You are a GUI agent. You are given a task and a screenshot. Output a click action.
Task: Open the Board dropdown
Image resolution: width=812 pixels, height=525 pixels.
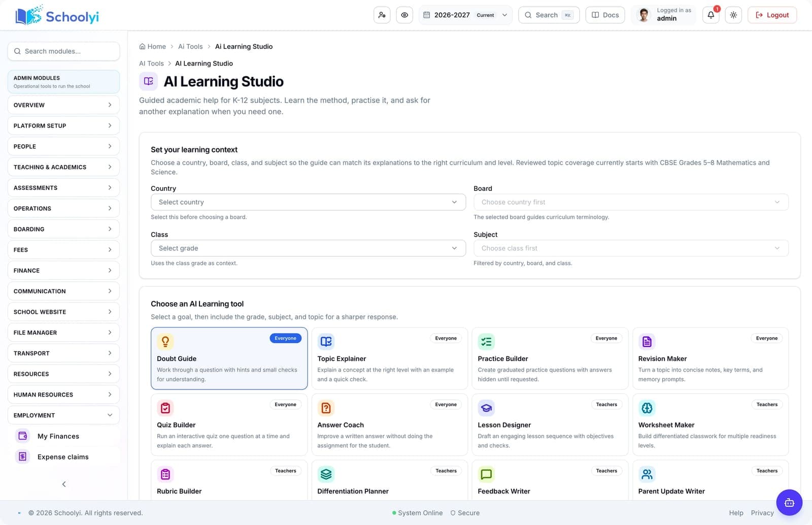[x=631, y=202]
